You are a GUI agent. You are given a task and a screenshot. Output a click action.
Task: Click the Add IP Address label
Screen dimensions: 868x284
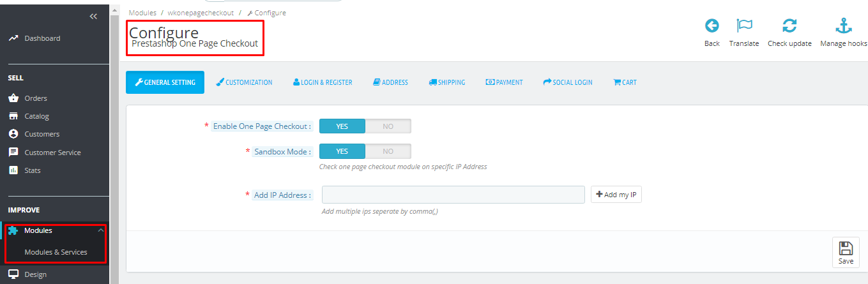(282, 195)
